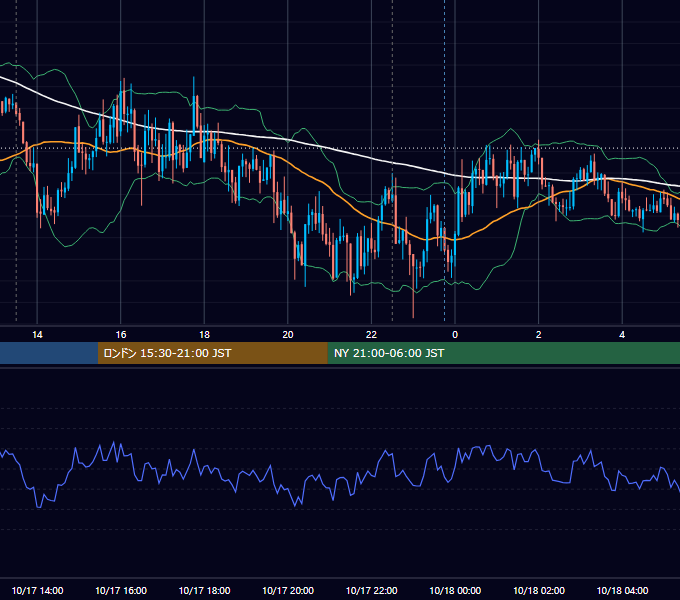680x600 pixels.
Task: Click the 10/17 22:00 time label
Action: 371,590
